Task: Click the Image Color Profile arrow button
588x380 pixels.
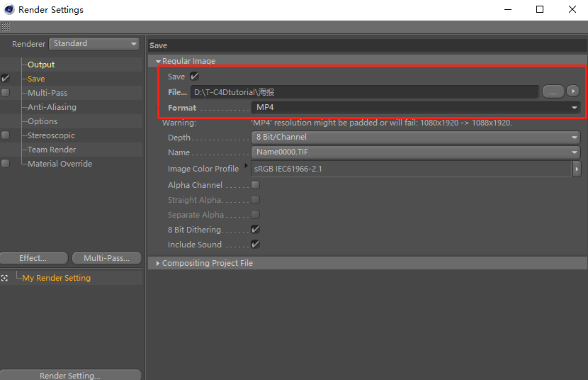Action: (x=577, y=169)
